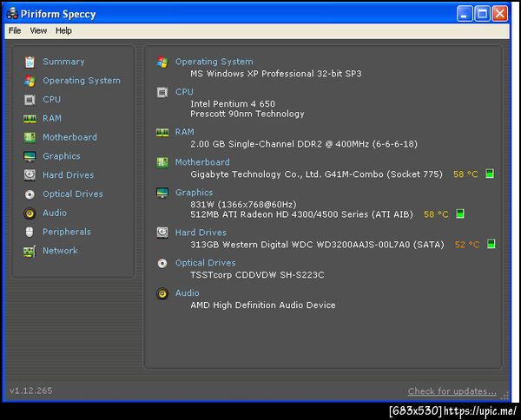Click the RAM module icon in sidebar
Screen dimensions: 521x420
pyautogui.click(x=30, y=119)
